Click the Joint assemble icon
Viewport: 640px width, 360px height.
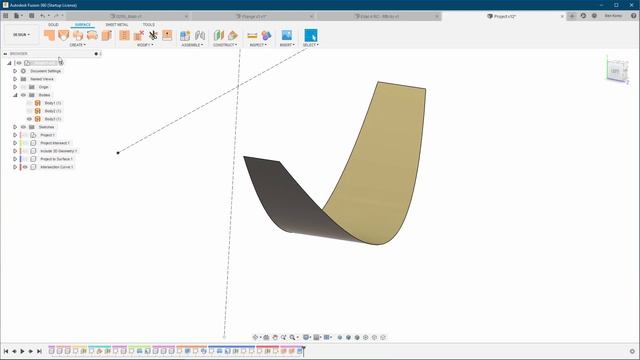(200, 36)
